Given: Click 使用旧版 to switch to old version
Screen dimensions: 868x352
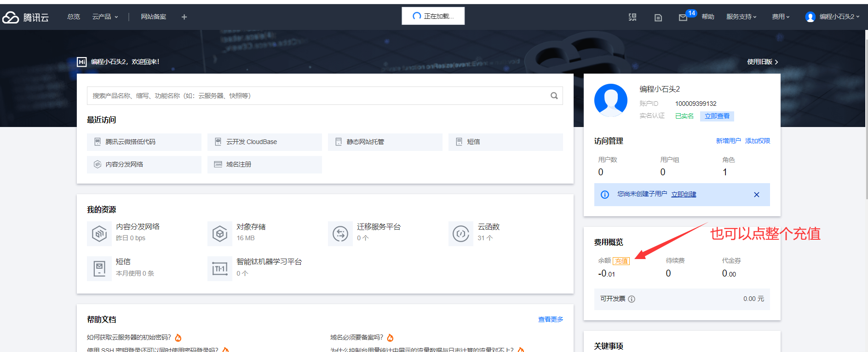Looking at the screenshot, I should point(762,62).
